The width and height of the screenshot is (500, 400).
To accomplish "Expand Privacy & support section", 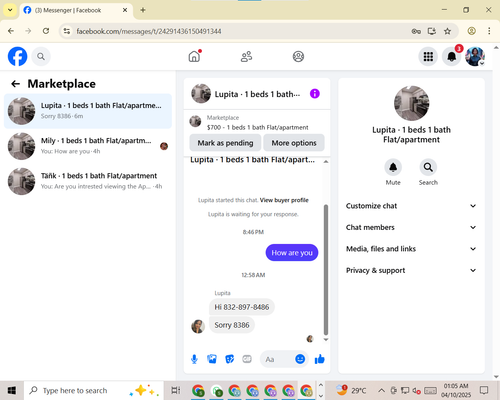I will pos(411,270).
